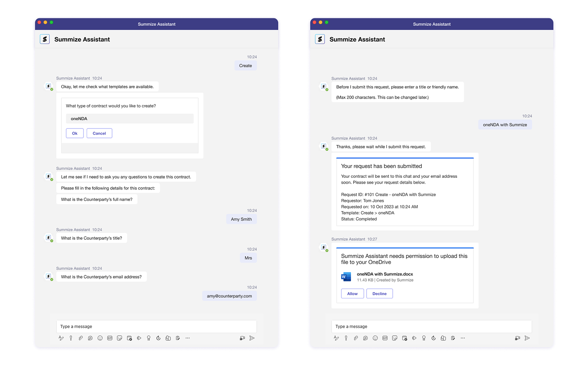
Task: Click the Stream play icon in the right window
Action: [x=414, y=338]
